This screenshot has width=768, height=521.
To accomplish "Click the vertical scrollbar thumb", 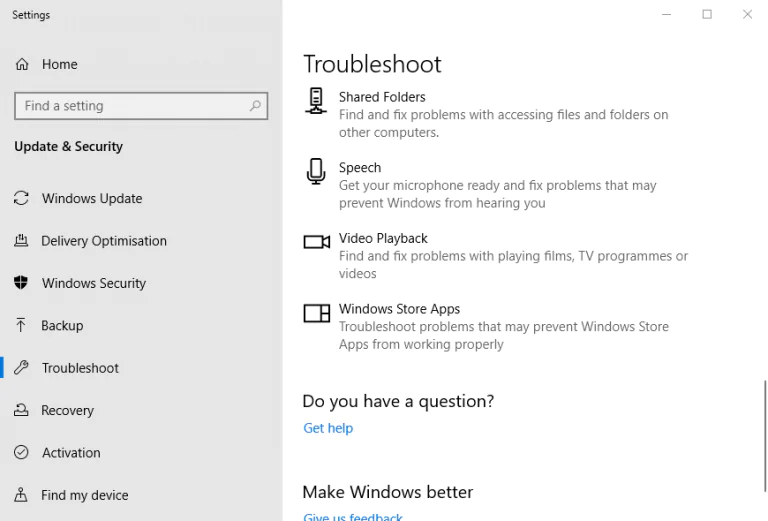I will (x=765, y=436).
